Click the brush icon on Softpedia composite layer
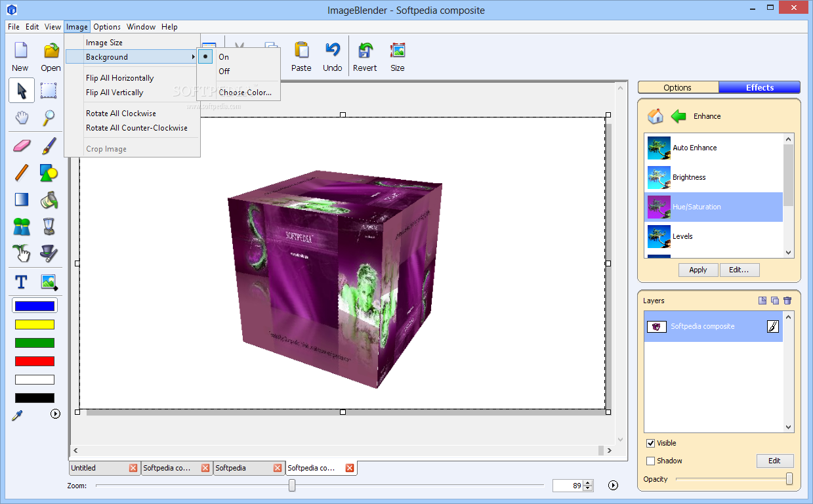 tap(773, 326)
